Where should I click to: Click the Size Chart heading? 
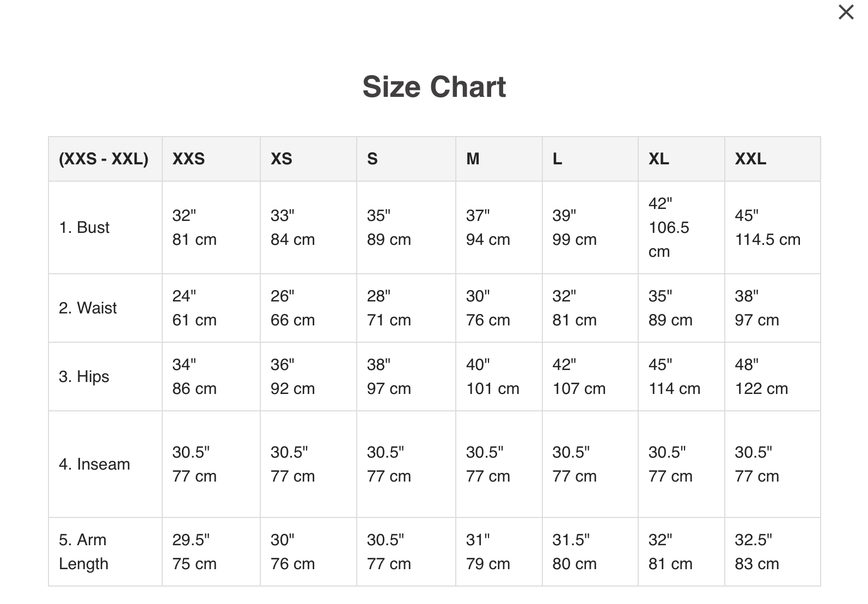[x=434, y=87]
